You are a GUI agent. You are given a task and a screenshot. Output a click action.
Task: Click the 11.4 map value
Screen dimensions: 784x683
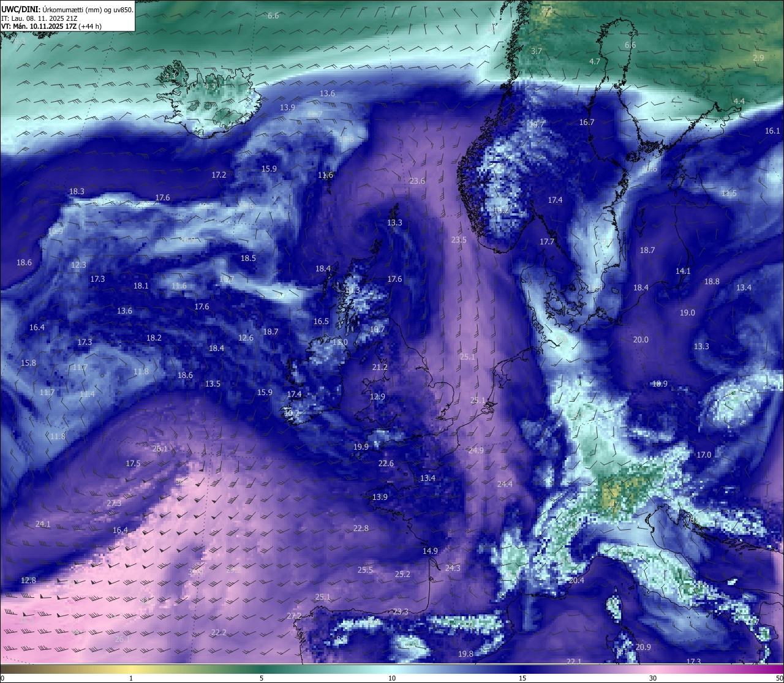coord(87,394)
